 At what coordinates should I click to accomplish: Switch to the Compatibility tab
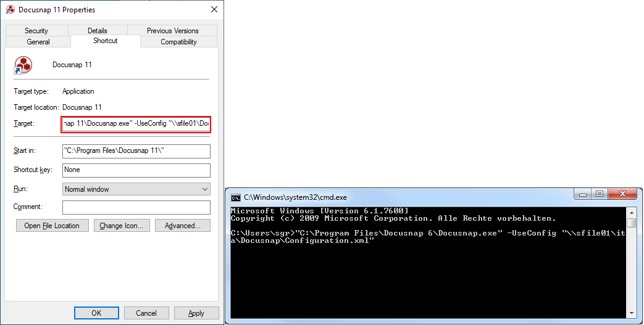pyautogui.click(x=178, y=42)
